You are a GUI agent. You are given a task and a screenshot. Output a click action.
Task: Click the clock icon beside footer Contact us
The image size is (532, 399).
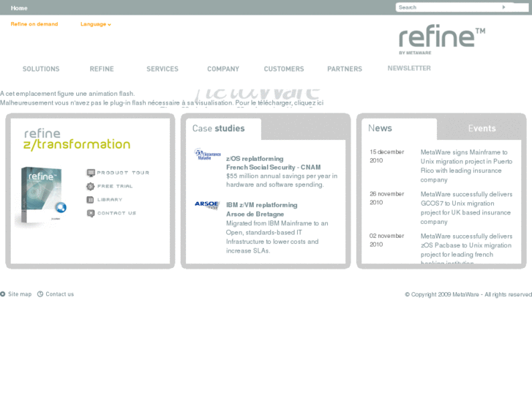pyautogui.click(x=40, y=294)
